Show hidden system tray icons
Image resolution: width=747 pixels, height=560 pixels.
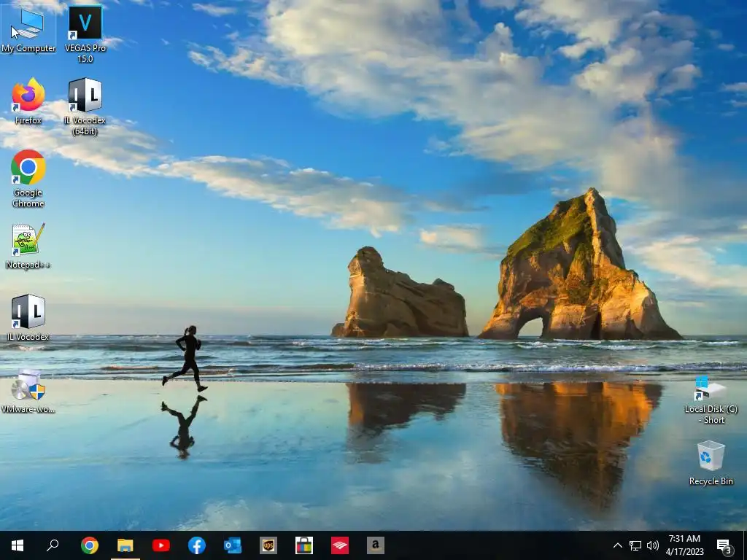click(x=617, y=545)
